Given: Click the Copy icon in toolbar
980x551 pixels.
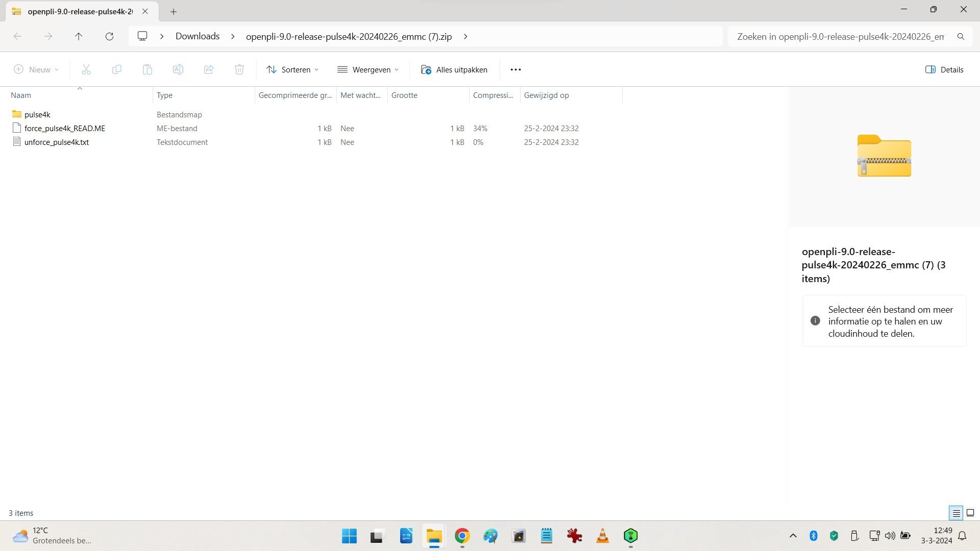Looking at the screenshot, I should [x=117, y=69].
